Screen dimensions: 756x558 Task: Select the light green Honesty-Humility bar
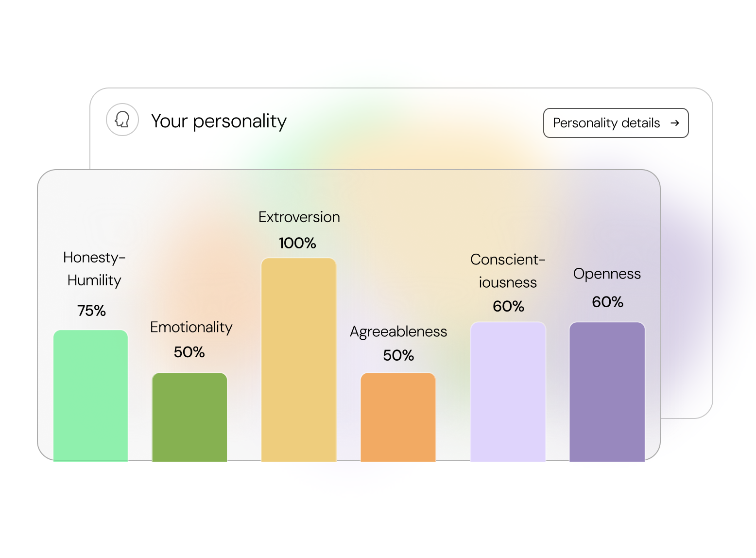tap(91, 395)
